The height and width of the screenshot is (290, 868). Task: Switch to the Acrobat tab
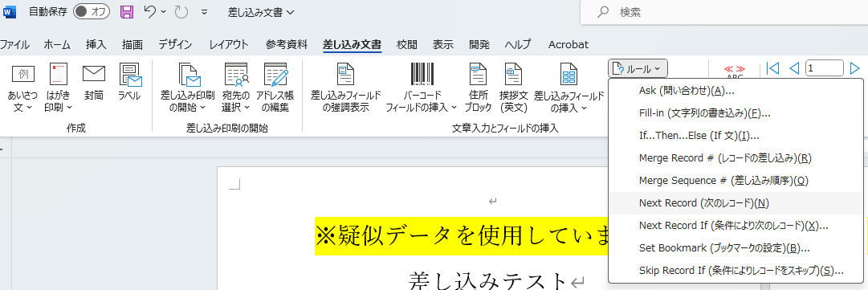(568, 45)
